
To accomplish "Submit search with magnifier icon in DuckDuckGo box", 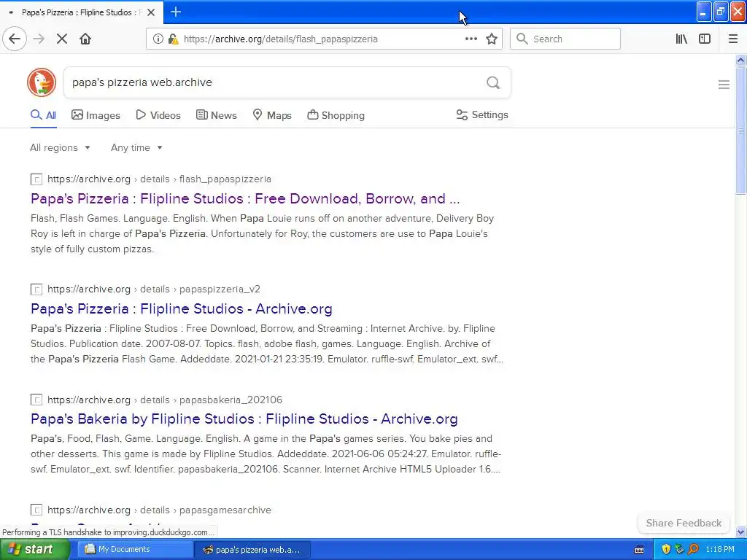I will 493,82.
